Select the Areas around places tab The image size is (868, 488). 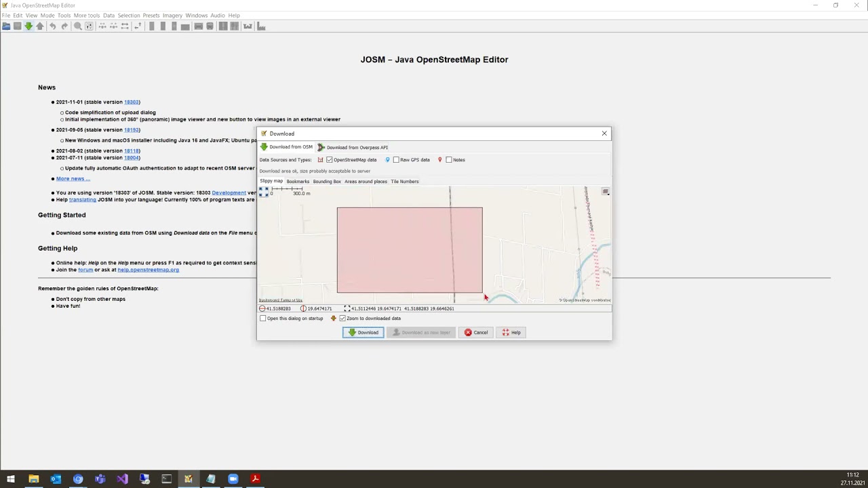[366, 182]
